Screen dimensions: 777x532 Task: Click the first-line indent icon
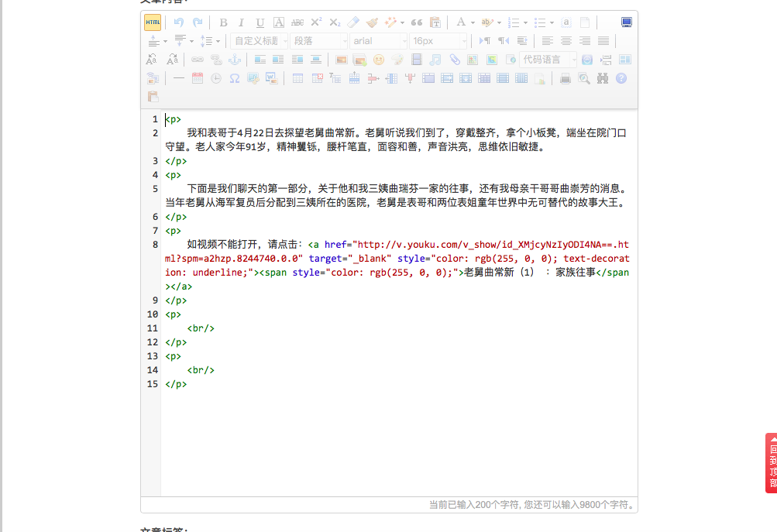(522, 40)
